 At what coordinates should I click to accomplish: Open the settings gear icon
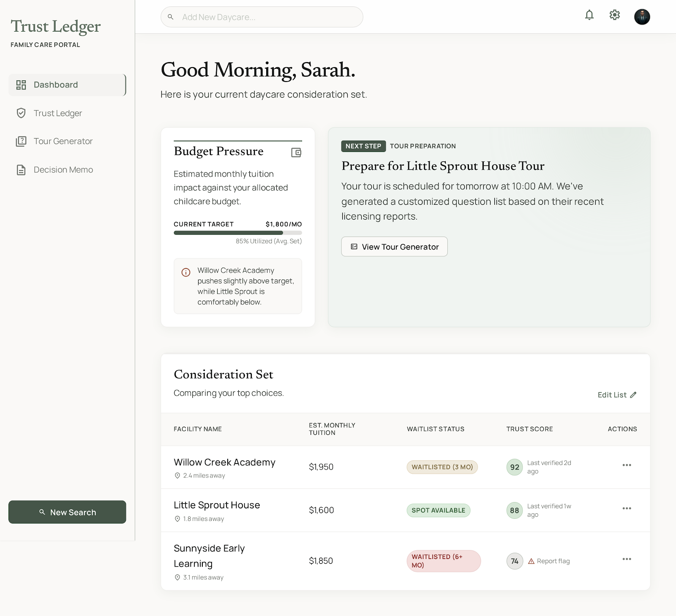click(x=615, y=15)
